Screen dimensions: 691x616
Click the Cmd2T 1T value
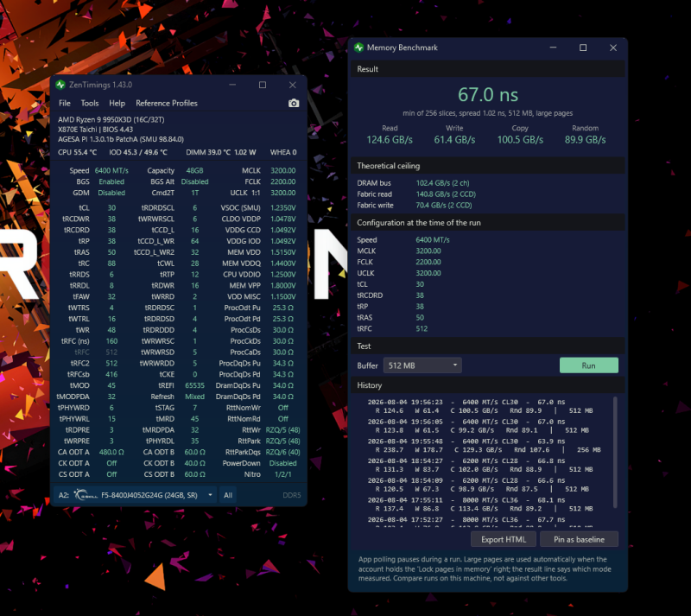pyautogui.click(x=194, y=193)
